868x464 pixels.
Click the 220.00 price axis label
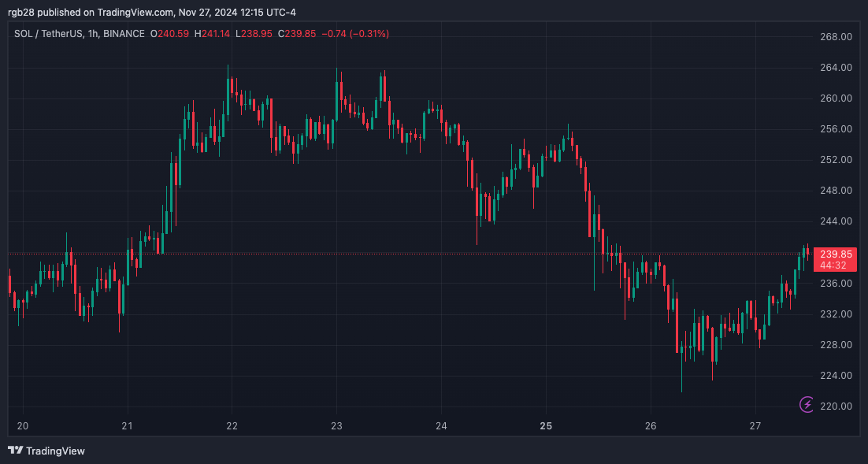(836, 406)
